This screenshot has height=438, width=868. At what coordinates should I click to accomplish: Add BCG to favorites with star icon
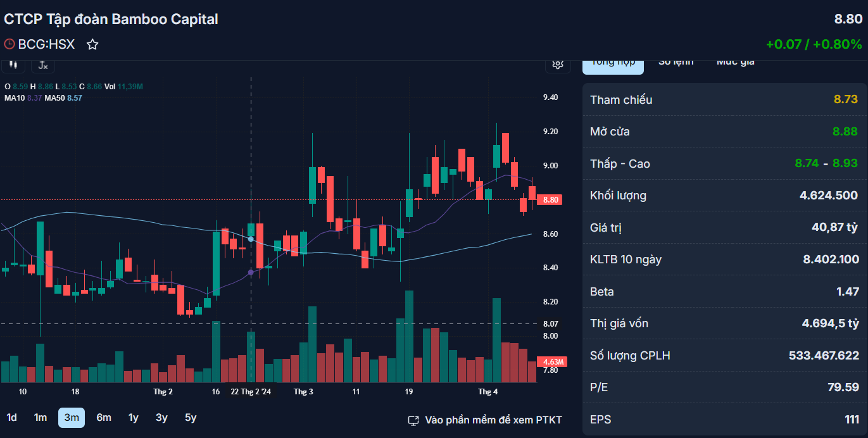pyautogui.click(x=92, y=44)
